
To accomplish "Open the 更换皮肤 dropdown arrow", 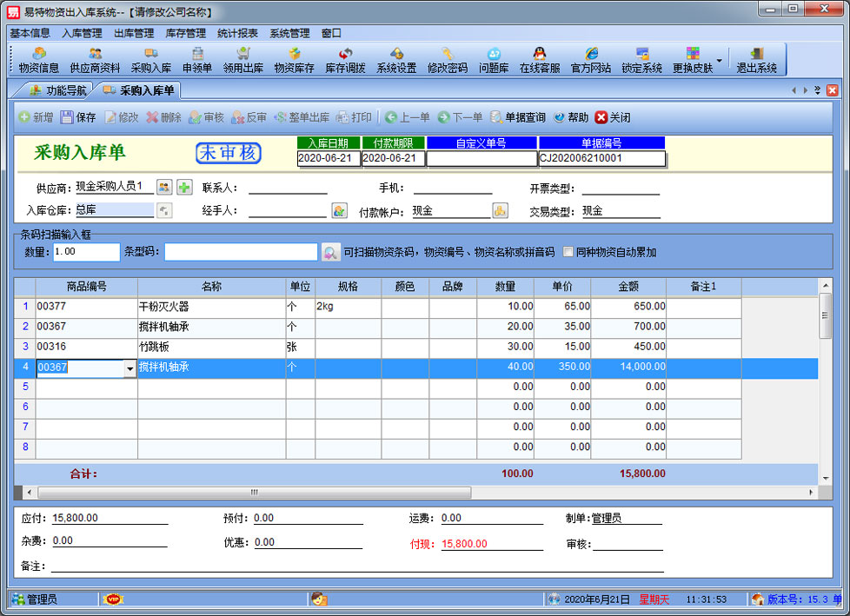I will (719, 61).
